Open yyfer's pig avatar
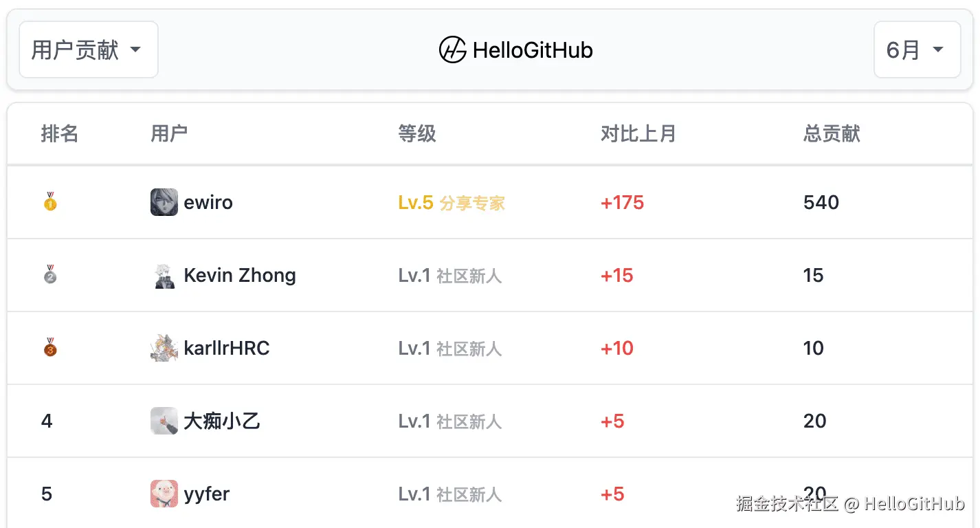 [164, 494]
